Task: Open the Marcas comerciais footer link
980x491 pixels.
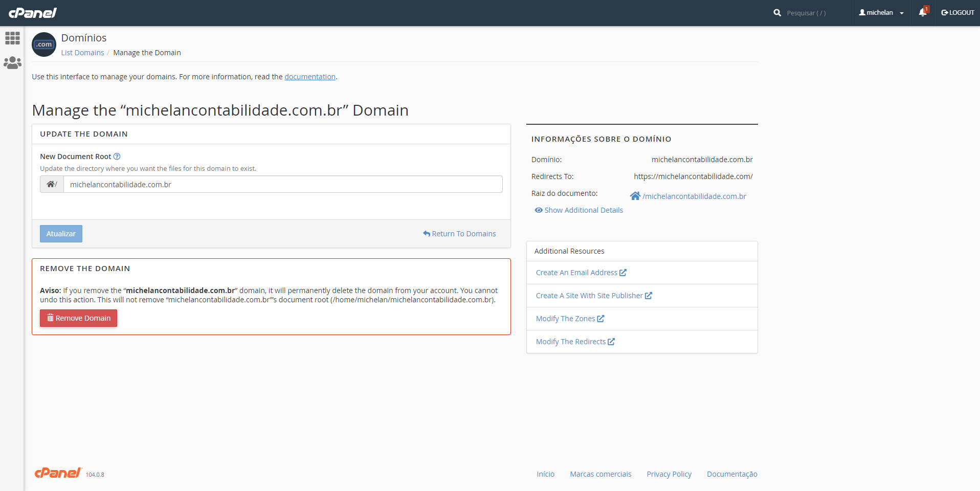Action: [x=600, y=474]
